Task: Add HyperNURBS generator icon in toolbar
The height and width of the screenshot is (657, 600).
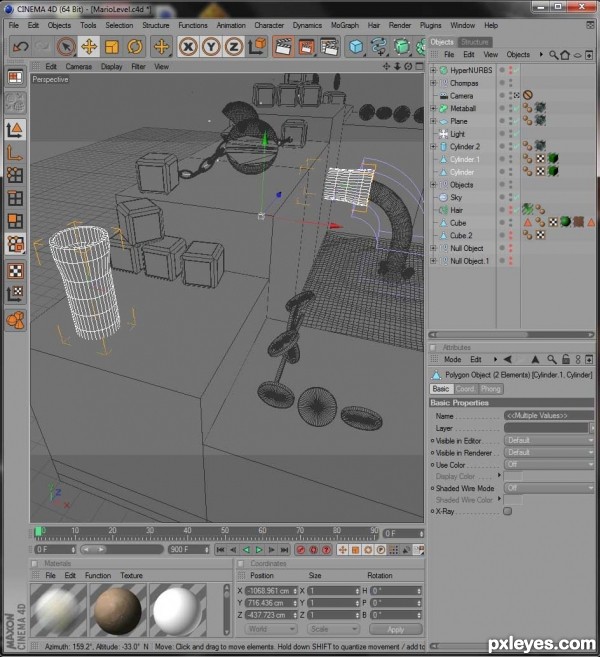Action: coord(402,47)
